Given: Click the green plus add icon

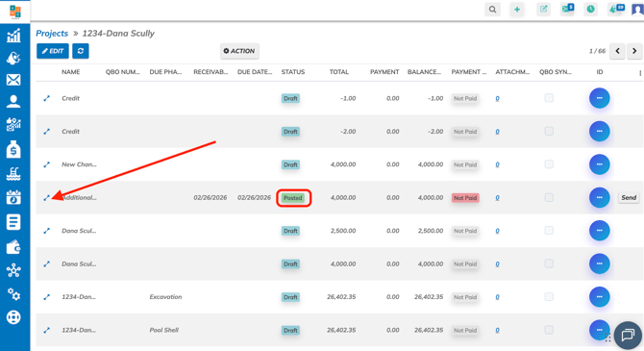Looking at the screenshot, I should pos(517,10).
